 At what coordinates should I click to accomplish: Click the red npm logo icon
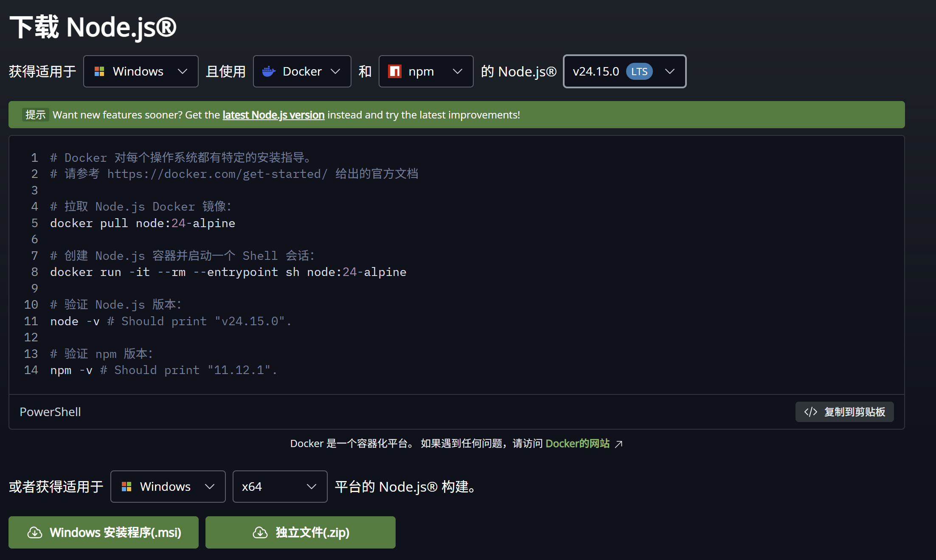[x=395, y=71]
